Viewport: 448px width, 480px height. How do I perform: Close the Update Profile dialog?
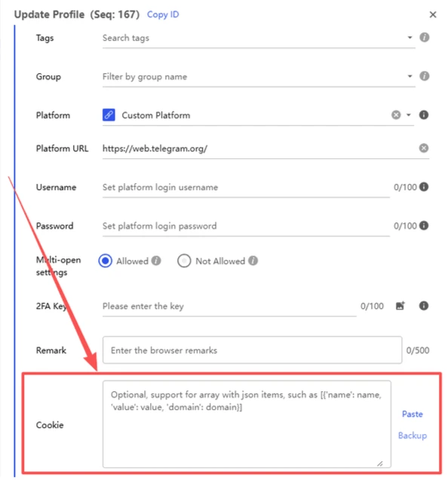pyautogui.click(x=433, y=14)
